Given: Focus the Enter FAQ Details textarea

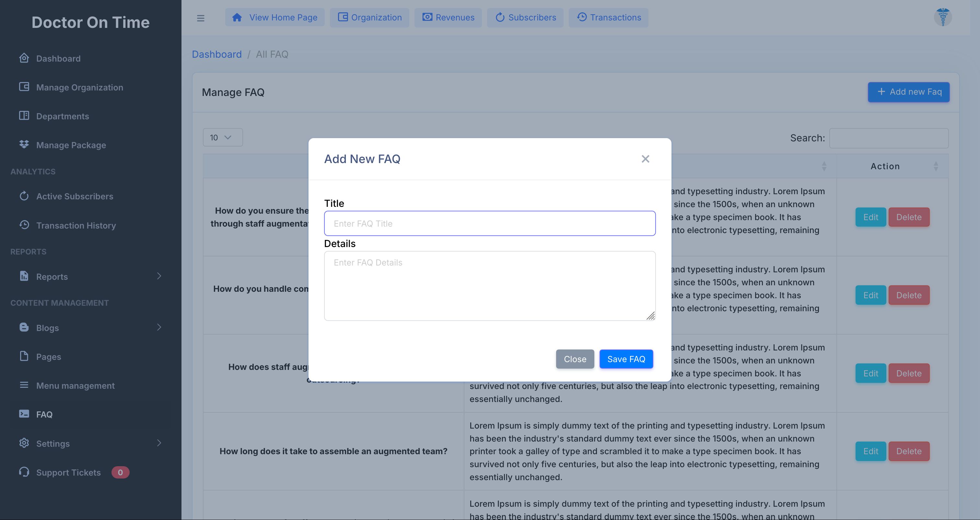Looking at the screenshot, I should 490,286.
